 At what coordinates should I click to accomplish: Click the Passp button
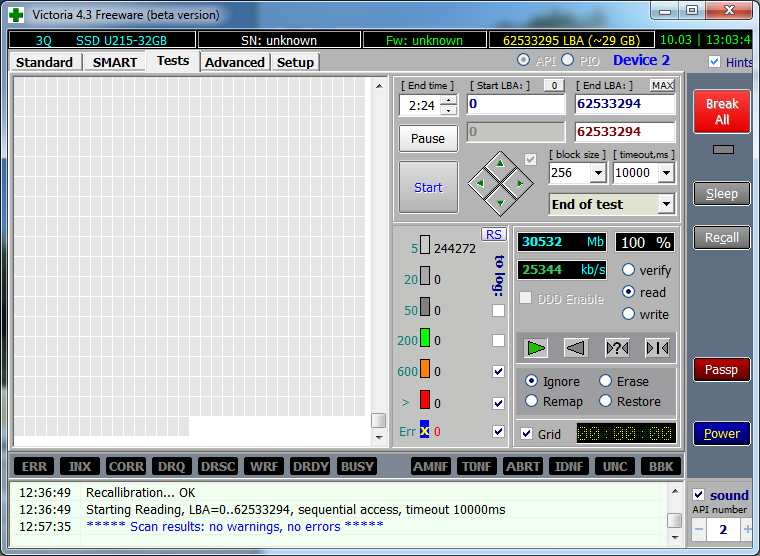pyautogui.click(x=722, y=370)
